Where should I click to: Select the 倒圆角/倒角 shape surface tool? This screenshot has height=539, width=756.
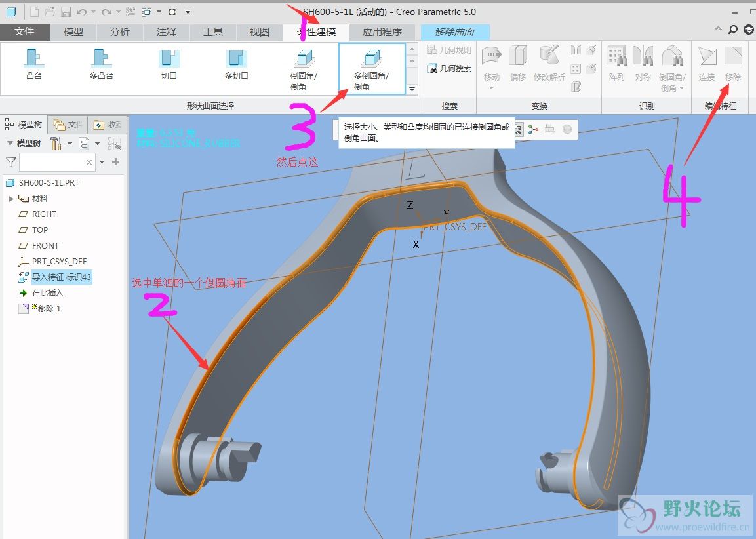304,70
